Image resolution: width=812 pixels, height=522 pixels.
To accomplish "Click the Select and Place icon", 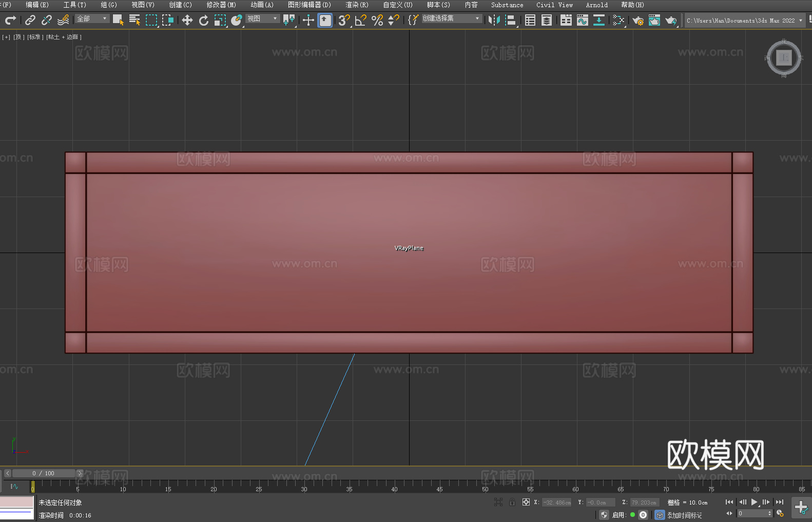I will click(x=237, y=20).
